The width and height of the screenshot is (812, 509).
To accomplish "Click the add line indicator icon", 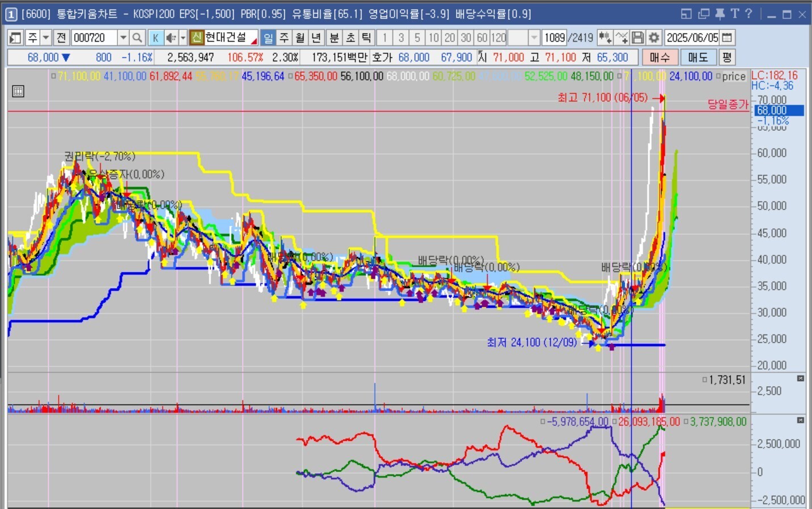I will (x=622, y=38).
